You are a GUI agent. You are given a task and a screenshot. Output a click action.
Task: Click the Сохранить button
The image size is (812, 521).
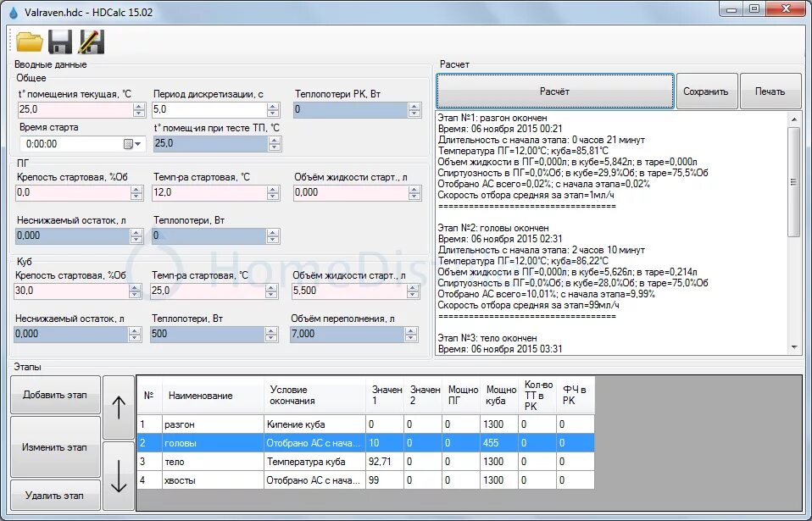(x=706, y=91)
